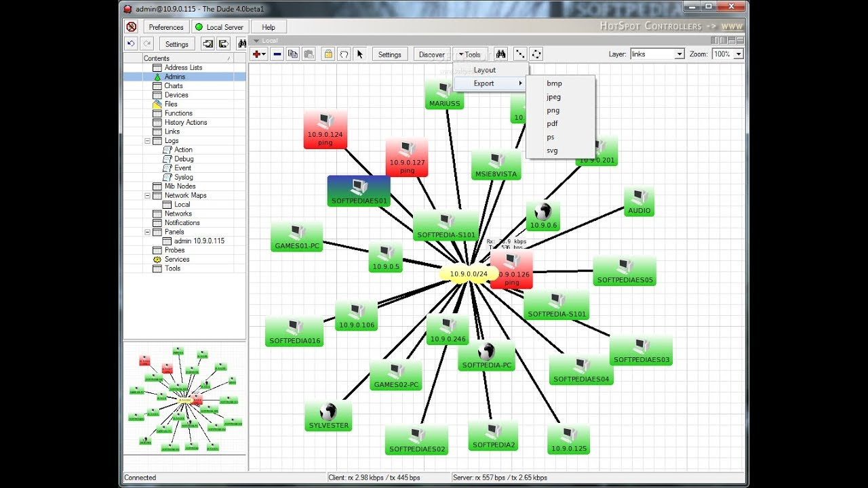Select Devices in the Contents tree
This screenshot has height=488, width=868.
176,95
